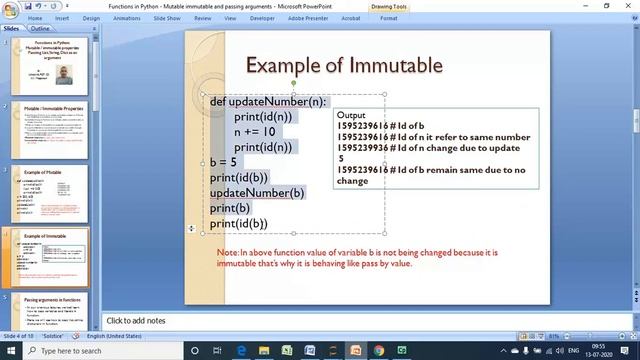Viewport: 640px width, 360px height.
Task: Open the Format tab under Drawing Tools
Action: (388, 18)
